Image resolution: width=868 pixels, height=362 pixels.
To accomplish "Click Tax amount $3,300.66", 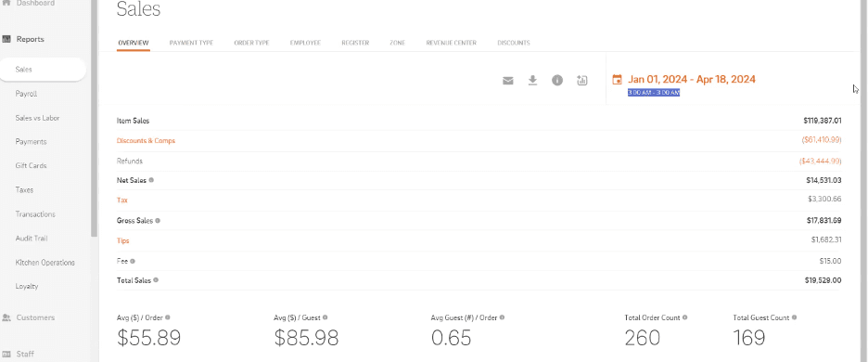I will coord(824,199).
